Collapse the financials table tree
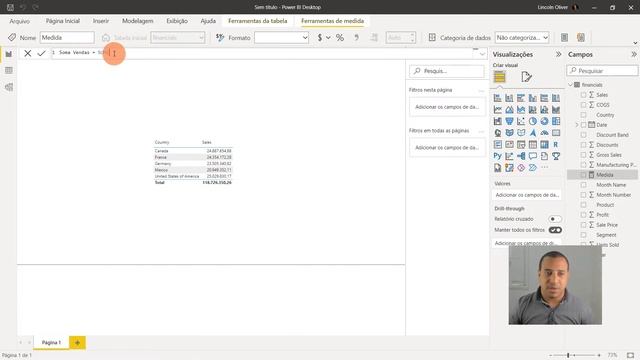 click(571, 85)
